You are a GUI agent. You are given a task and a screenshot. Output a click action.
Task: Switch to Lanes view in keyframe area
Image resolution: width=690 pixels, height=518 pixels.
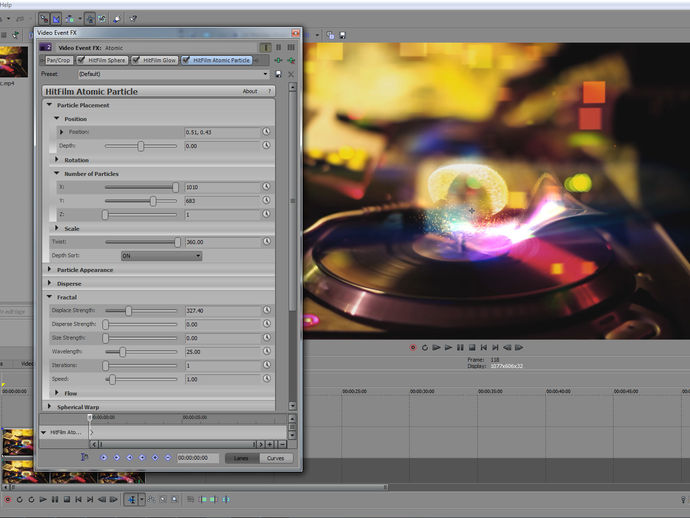click(x=242, y=458)
